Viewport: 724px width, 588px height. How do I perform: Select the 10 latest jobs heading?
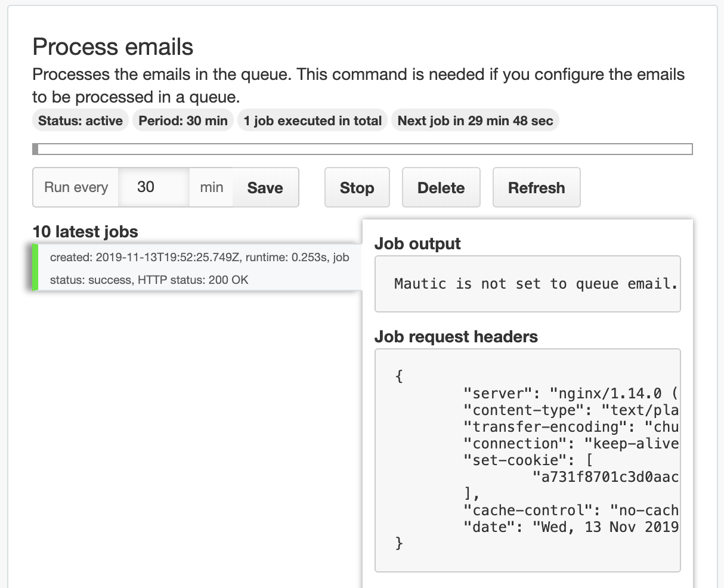[x=85, y=231]
